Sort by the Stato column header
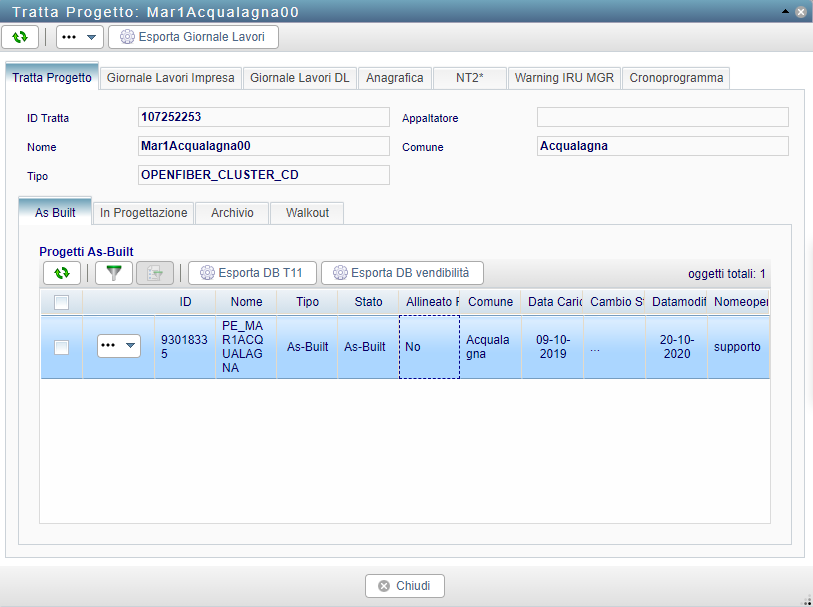 [x=368, y=302]
